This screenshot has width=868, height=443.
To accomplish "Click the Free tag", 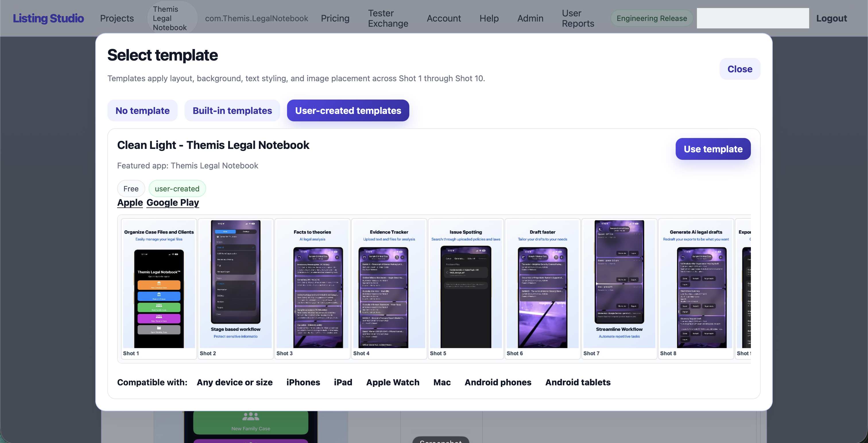I will point(131,189).
